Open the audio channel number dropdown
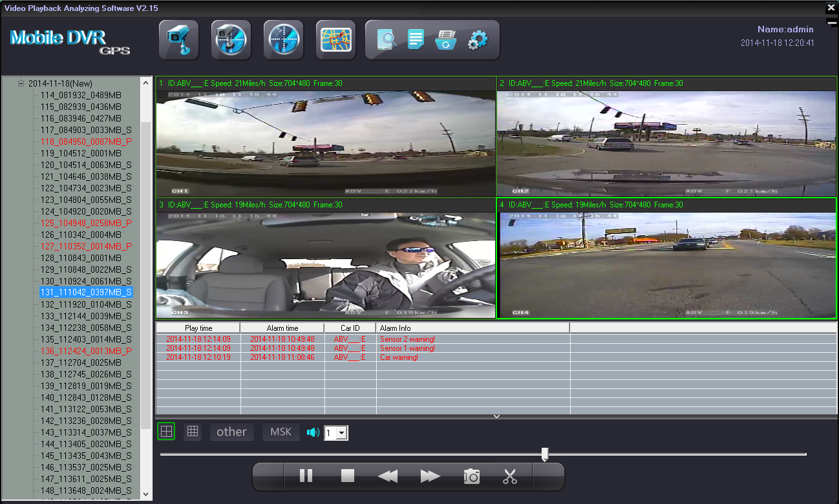This screenshot has height=504, width=839. (x=342, y=433)
